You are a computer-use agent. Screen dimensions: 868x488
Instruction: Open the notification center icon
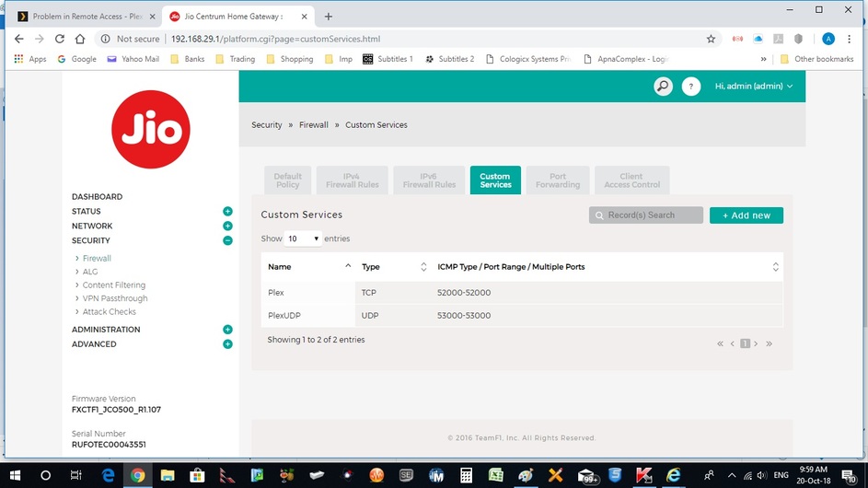pos(849,475)
